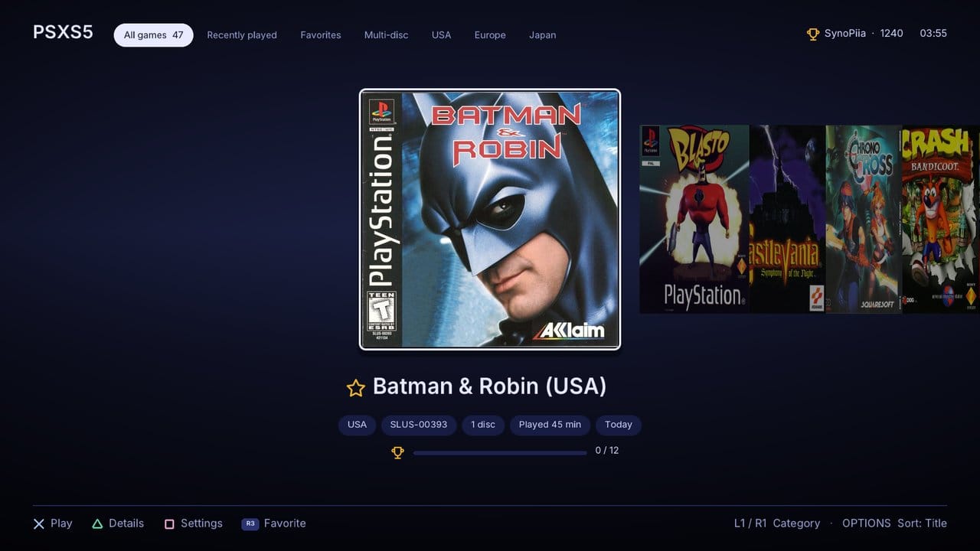Click the triangle Details icon
The height and width of the screenshot is (551, 980).
pyautogui.click(x=97, y=524)
